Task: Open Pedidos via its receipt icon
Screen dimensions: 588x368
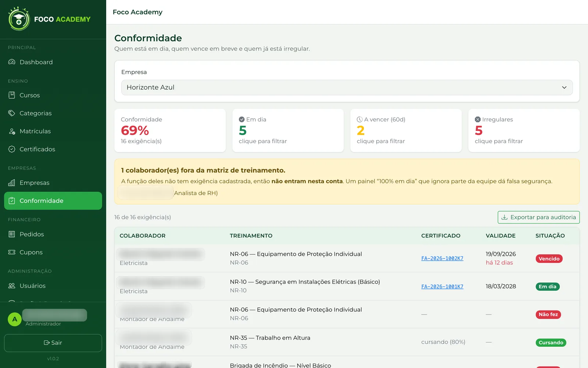Action: point(12,234)
